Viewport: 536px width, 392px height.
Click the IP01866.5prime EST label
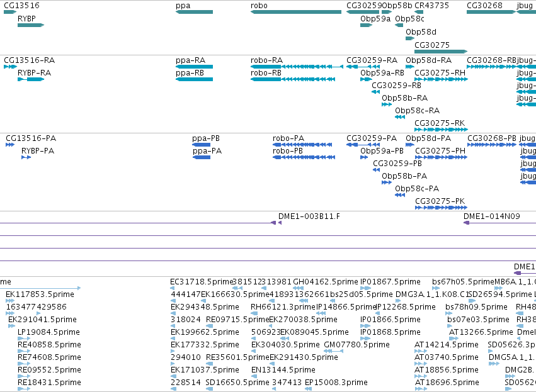[391, 320]
